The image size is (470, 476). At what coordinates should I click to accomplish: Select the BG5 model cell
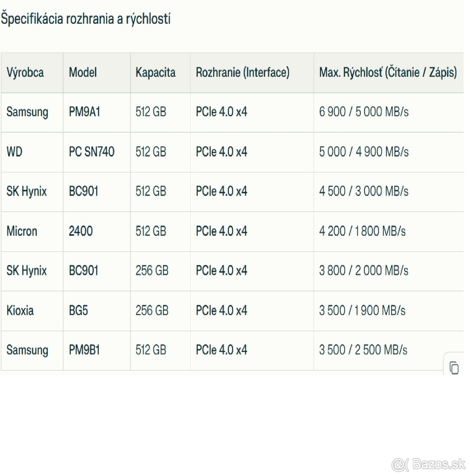pyautogui.click(x=79, y=311)
